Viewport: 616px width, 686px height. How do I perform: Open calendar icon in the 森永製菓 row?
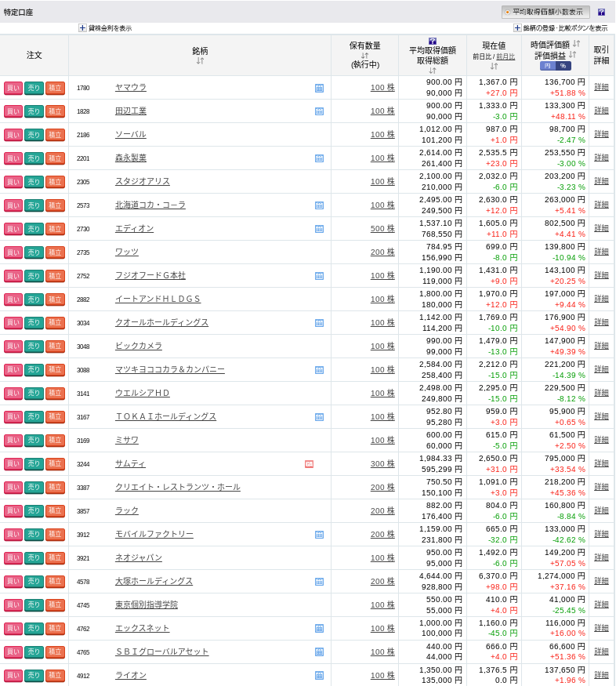[320, 158]
